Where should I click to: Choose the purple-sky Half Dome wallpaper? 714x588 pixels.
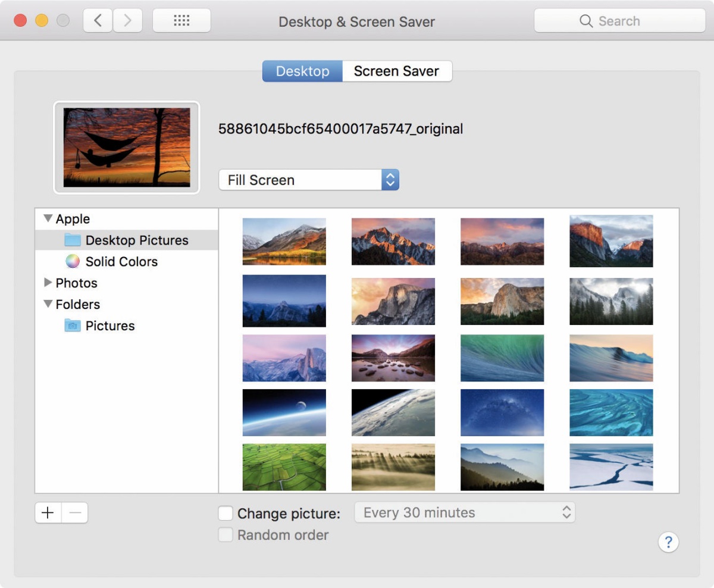[x=284, y=358]
